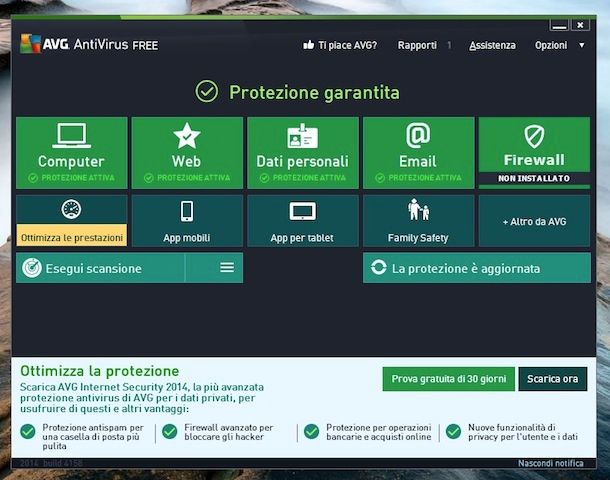Click the refresh update arrows icon
This screenshot has width=610, height=480.
tap(379, 267)
